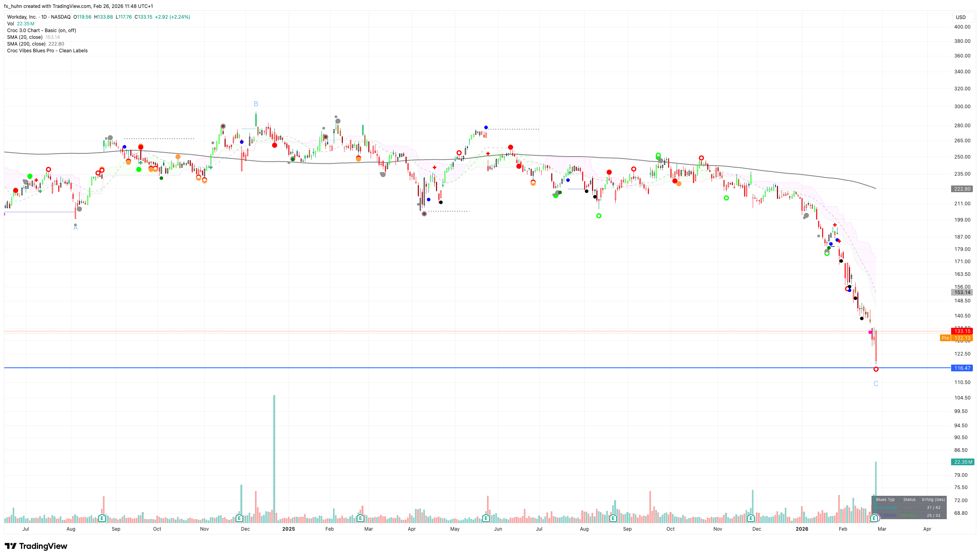Click the earnings E marker near December 2024
This screenshot has width=980, height=558.
point(239,518)
